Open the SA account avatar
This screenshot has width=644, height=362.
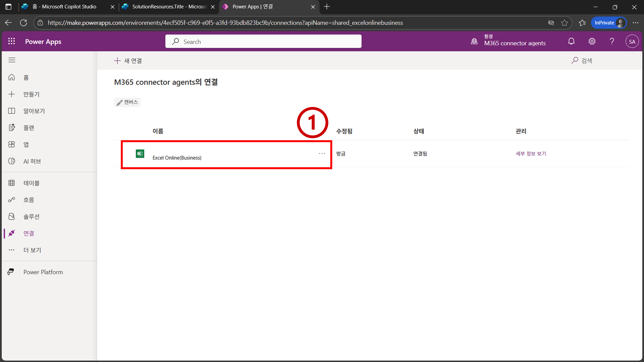pos(632,42)
